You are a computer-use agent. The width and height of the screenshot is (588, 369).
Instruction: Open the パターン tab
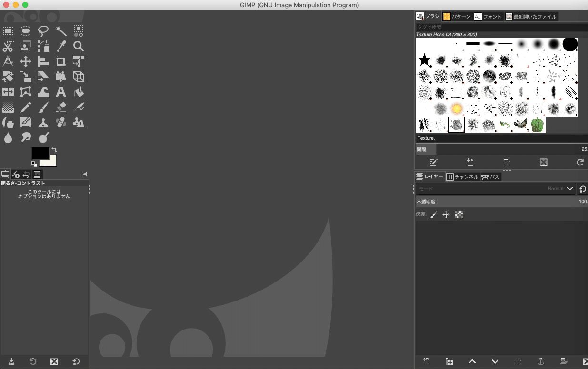coord(457,16)
